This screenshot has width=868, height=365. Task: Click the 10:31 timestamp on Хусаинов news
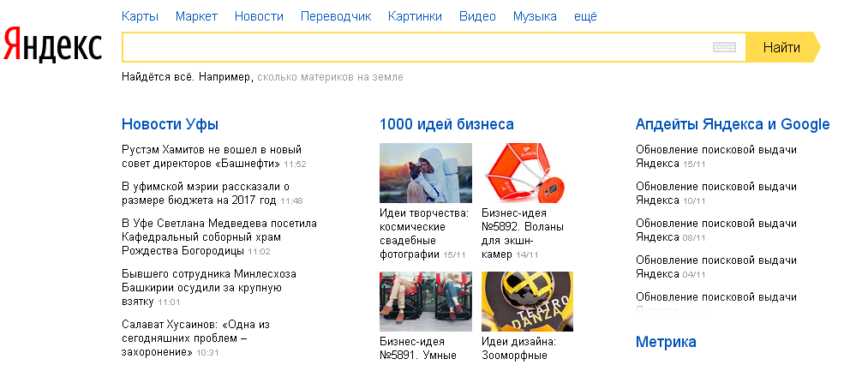click(207, 352)
